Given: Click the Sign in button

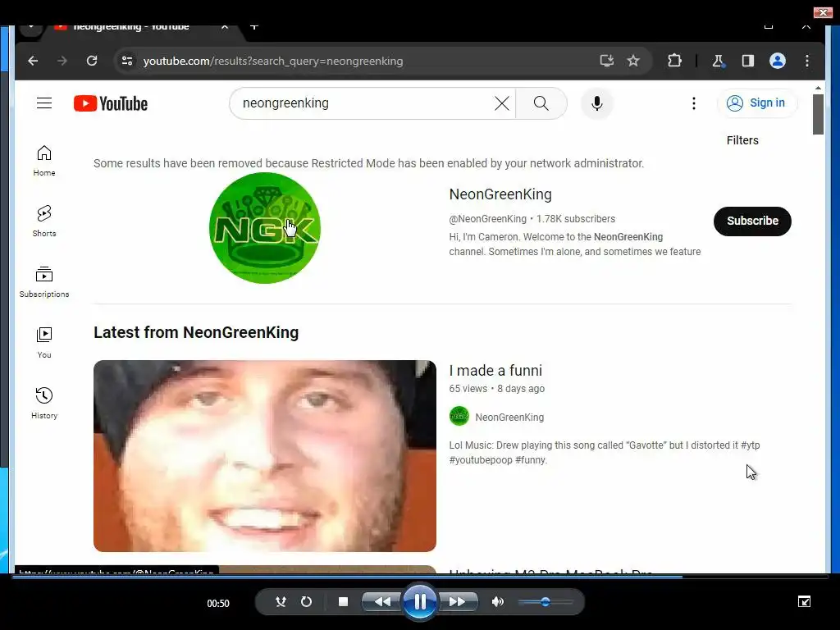Looking at the screenshot, I should tap(756, 103).
